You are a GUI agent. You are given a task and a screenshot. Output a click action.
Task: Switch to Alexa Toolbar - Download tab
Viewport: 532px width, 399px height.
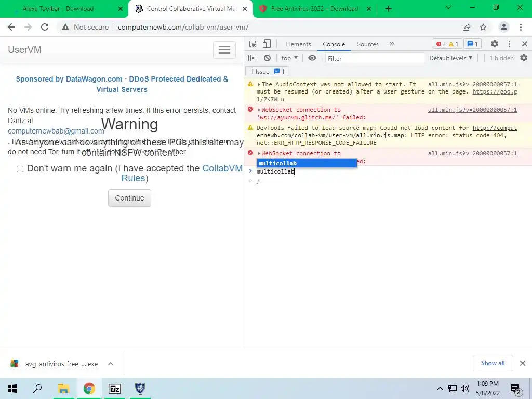[x=64, y=9]
